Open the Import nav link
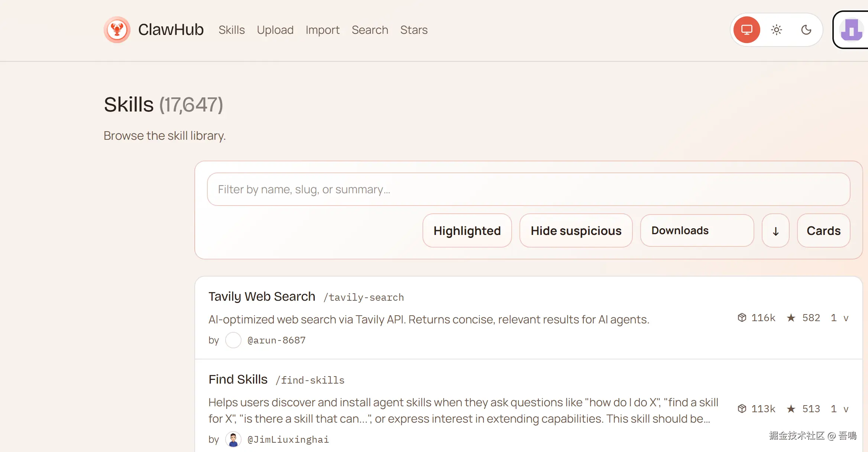 point(323,30)
